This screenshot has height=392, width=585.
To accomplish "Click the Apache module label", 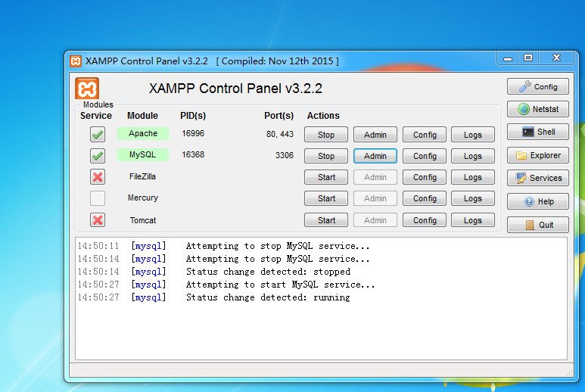I will tap(143, 133).
